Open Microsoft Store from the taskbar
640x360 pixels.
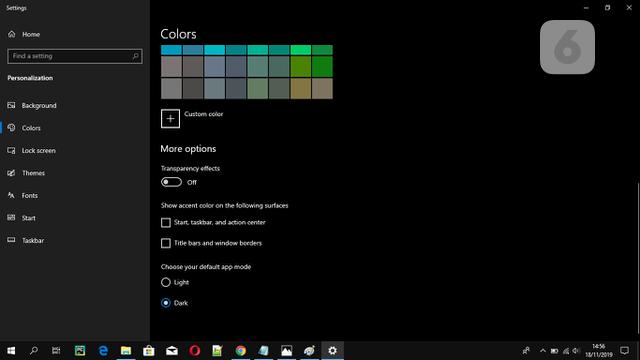[x=149, y=351]
